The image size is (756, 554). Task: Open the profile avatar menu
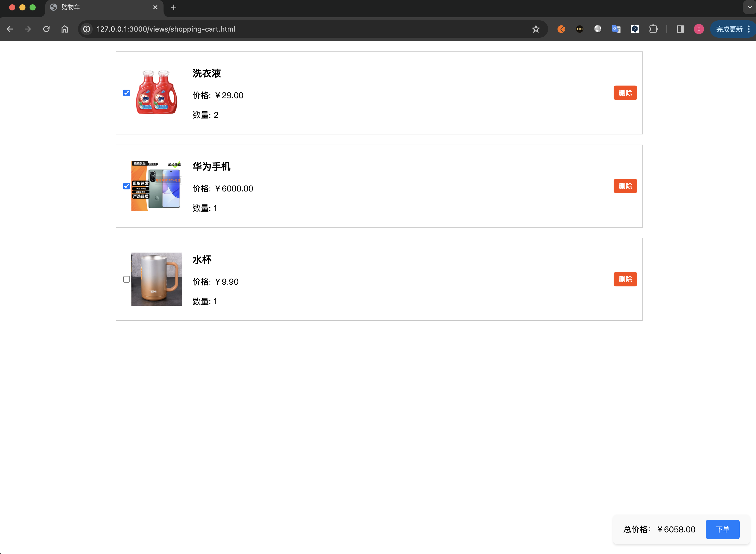point(699,29)
